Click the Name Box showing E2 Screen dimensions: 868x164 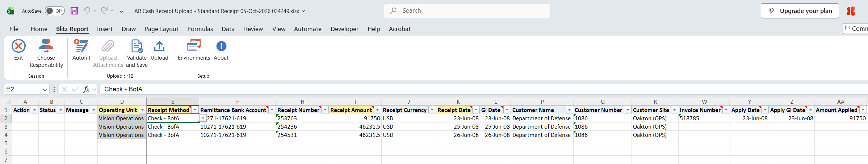[23, 89]
